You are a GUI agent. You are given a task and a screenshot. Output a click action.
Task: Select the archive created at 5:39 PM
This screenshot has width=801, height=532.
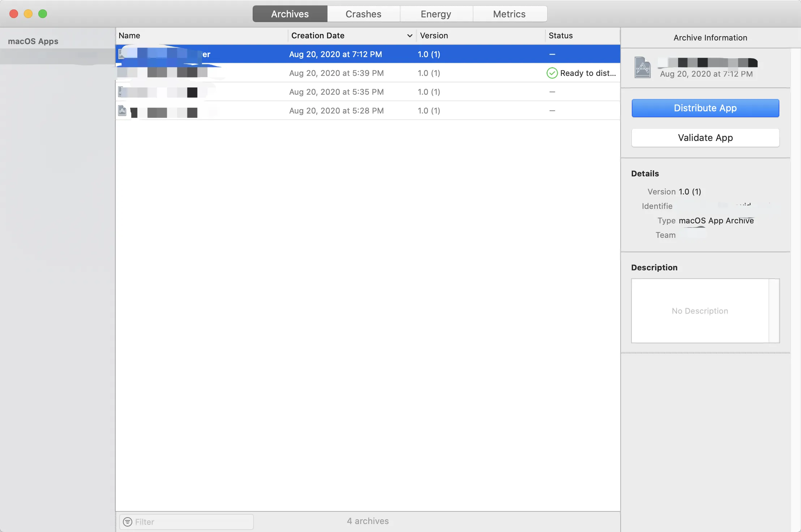[x=368, y=73]
